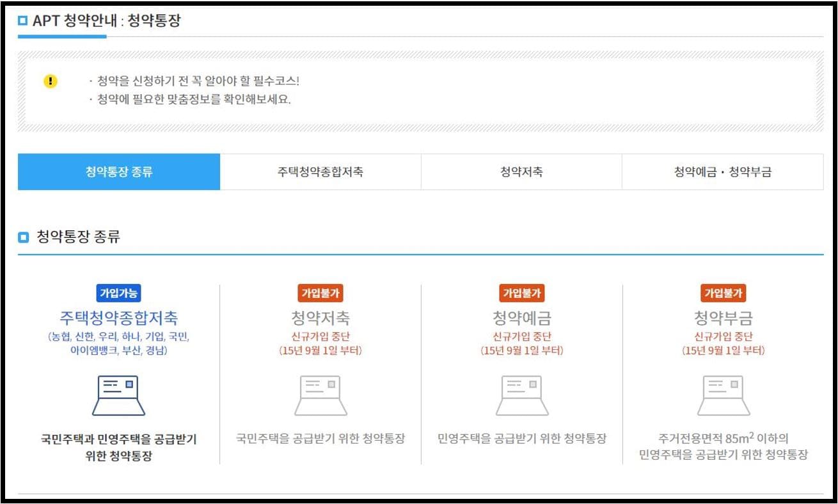
Task: Switch to the 주택청약종합저축 tab
Action: point(320,172)
